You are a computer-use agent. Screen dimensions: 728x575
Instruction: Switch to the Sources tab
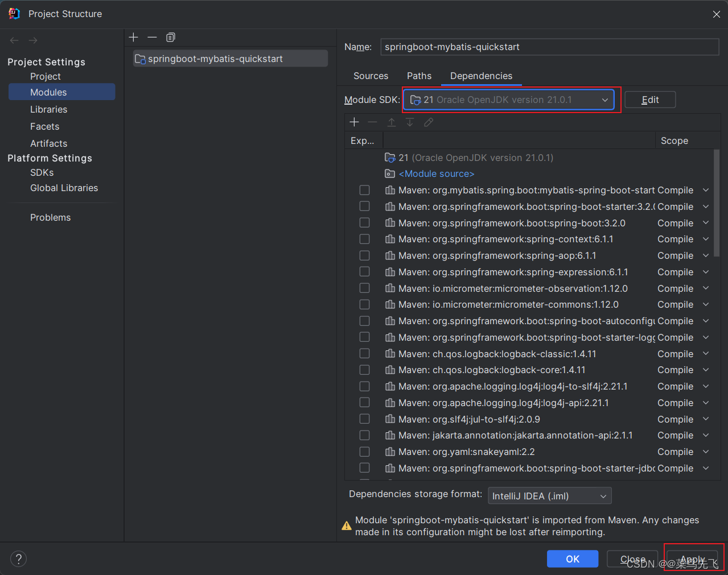point(371,76)
